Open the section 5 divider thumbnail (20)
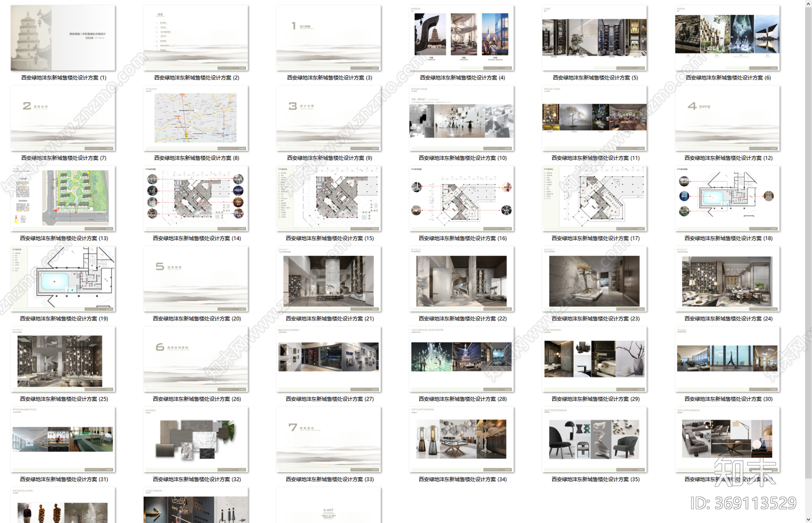 pos(196,279)
